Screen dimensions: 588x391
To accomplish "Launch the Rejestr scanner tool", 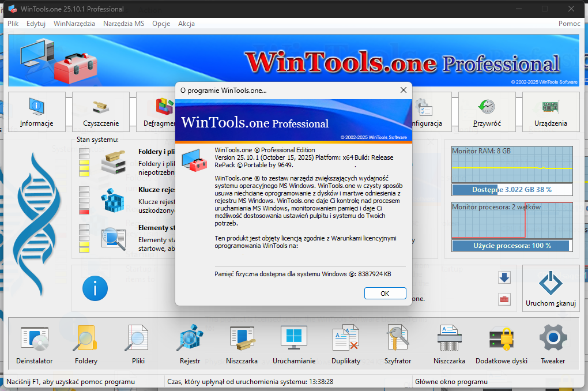I will click(190, 344).
